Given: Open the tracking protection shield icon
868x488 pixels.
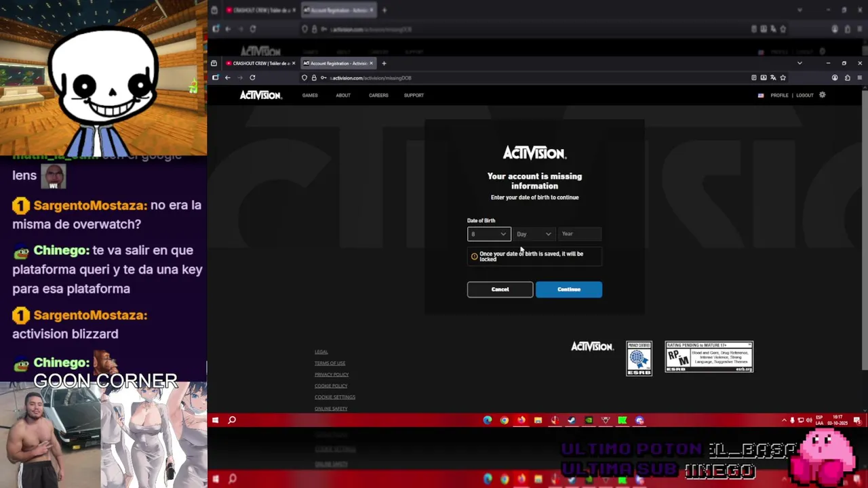Looking at the screenshot, I should tap(304, 78).
